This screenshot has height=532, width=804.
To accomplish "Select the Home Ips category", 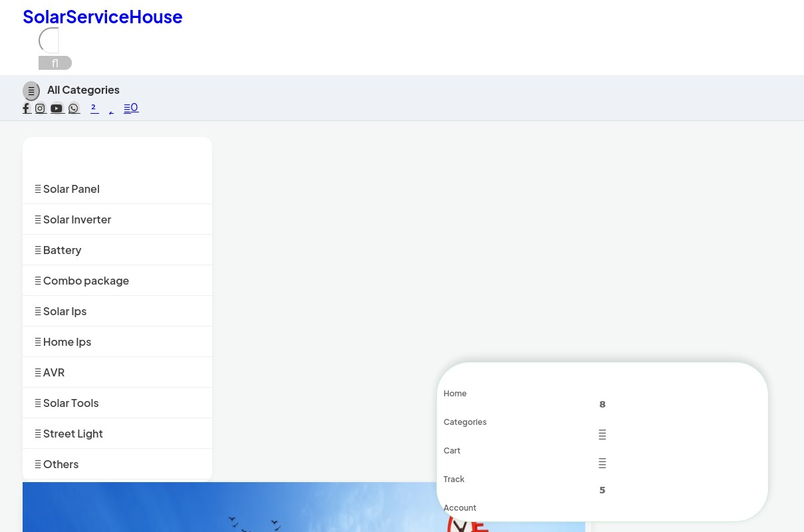I will pos(117,342).
